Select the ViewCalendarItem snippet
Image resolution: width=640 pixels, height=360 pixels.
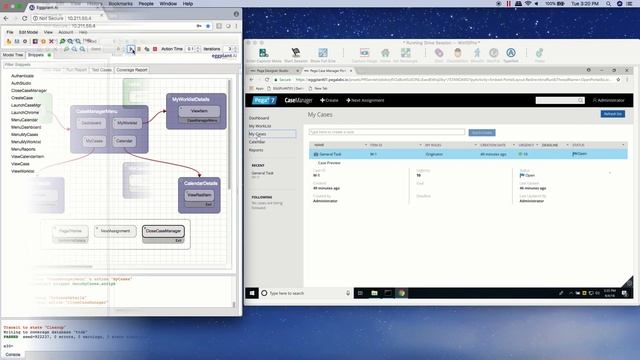point(28,157)
